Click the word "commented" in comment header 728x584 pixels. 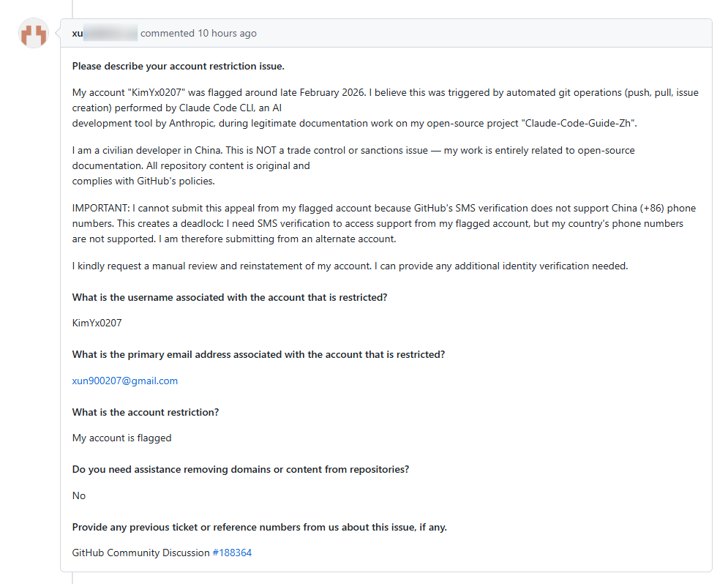click(x=167, y=33)
